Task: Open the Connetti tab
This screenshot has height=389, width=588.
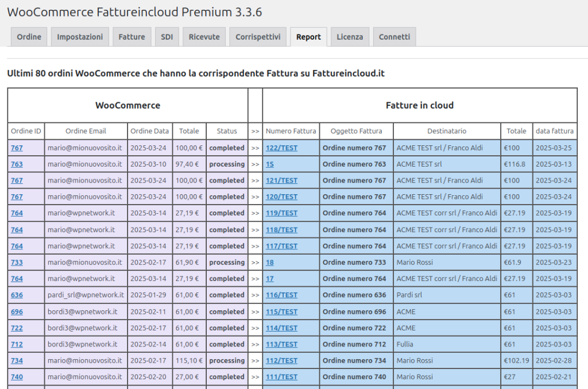Action: (x=394, y=37)
